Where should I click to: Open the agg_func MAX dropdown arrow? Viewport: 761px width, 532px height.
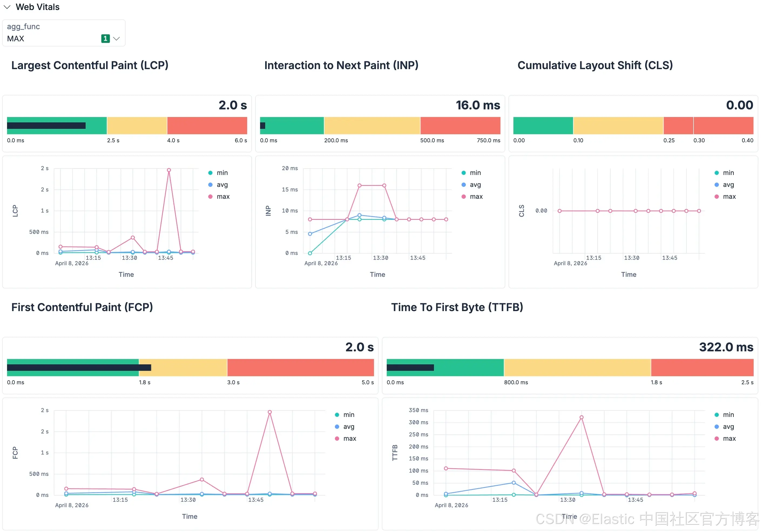pos(116,39)
